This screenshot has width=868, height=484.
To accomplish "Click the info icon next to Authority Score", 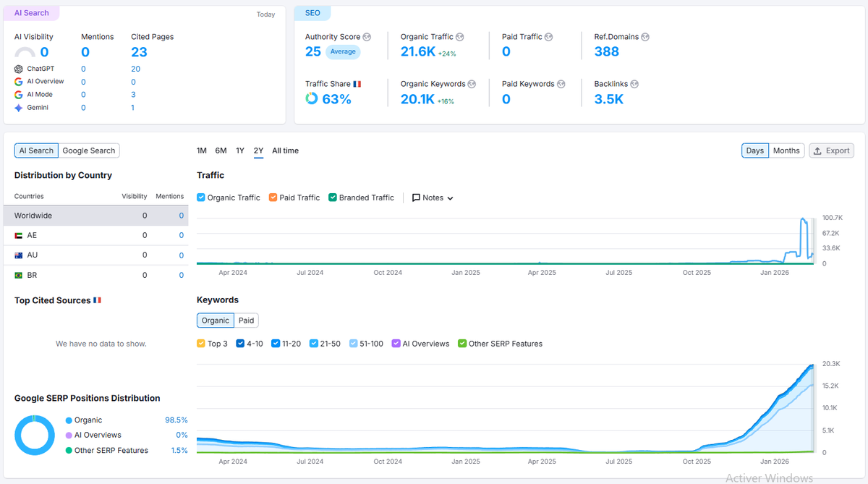I will click(367, 37).
